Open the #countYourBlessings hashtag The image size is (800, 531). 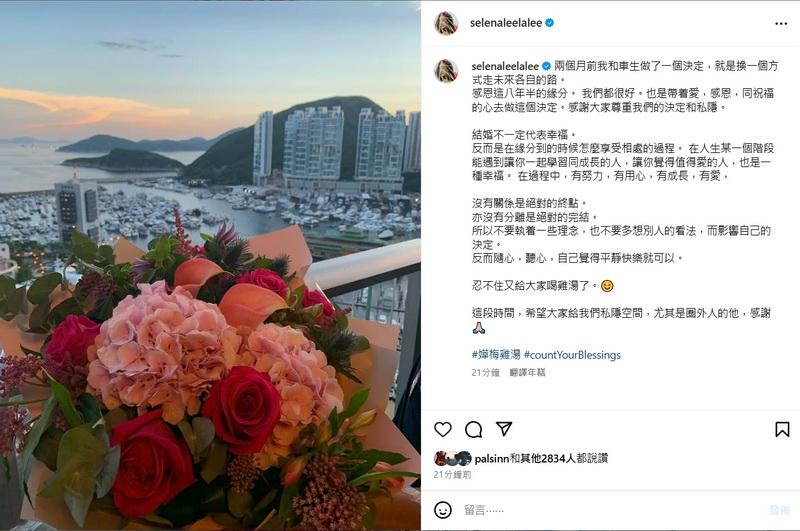tap(572, 355)
